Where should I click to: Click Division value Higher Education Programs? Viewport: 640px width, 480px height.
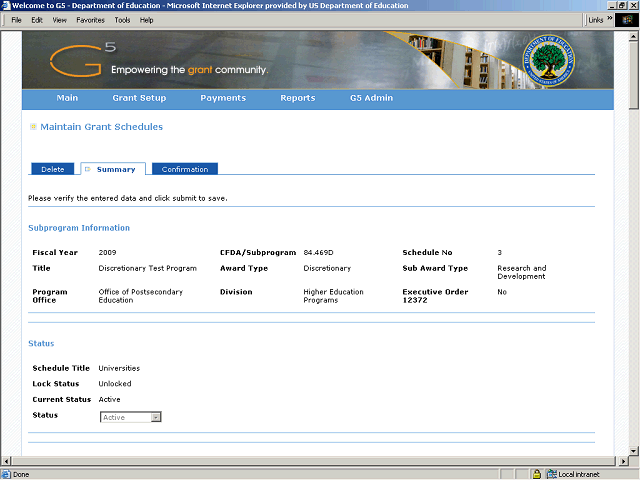click(333, 296)
